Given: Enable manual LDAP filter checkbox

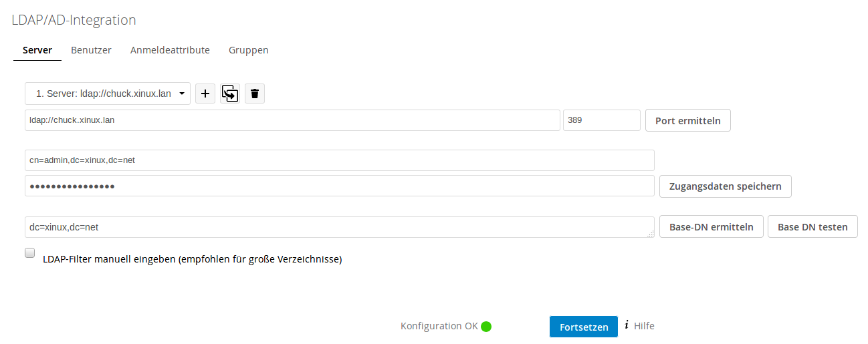Looking at the screenshot, I should point(30,253).
